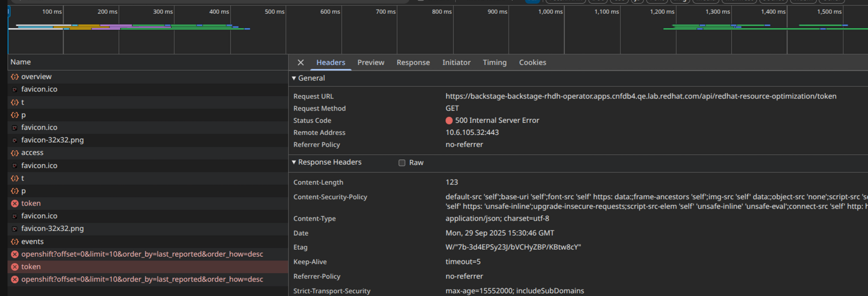Show the Timing tab
Viewport: 868px width, 296px height.
point(494,62)
